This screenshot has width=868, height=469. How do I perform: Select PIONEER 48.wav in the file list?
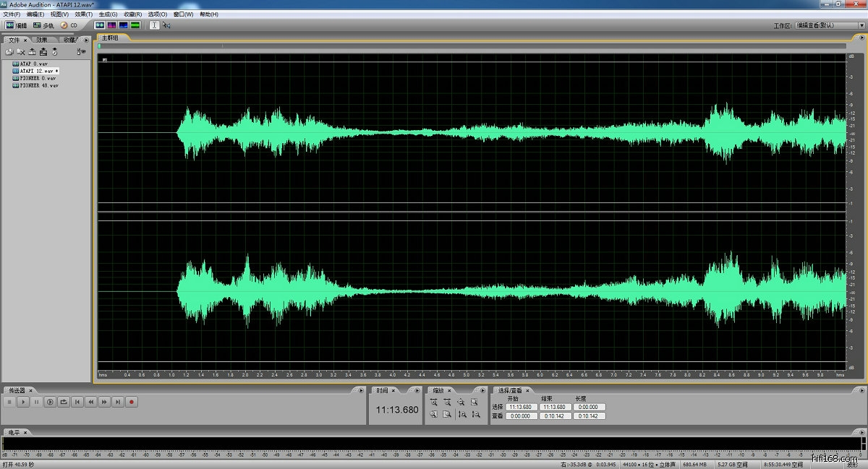click(x=38, y=85)
